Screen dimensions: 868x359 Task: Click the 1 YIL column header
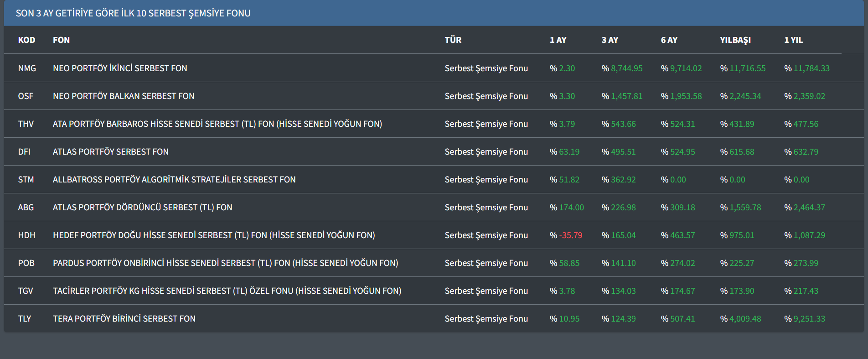pos(793,40)
